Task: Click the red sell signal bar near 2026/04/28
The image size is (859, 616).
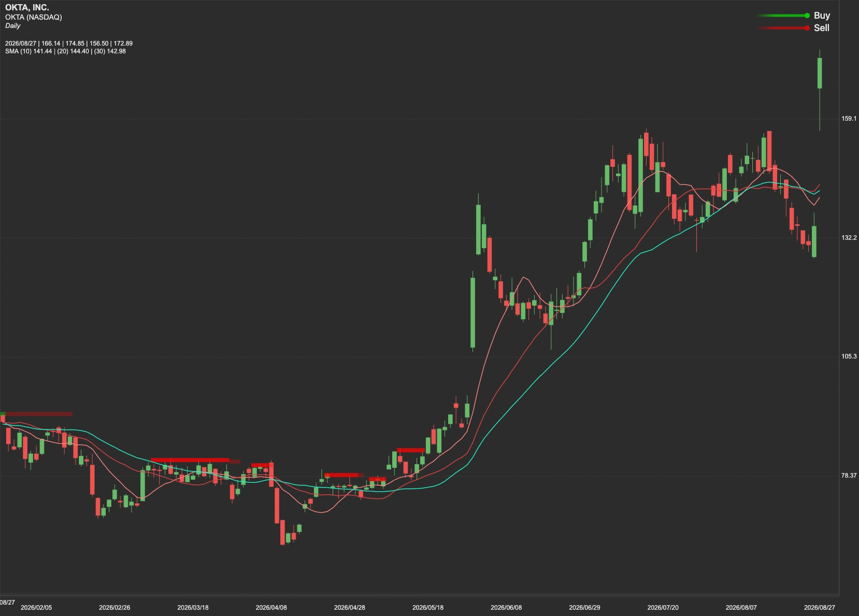Action: tap(341, 475)
